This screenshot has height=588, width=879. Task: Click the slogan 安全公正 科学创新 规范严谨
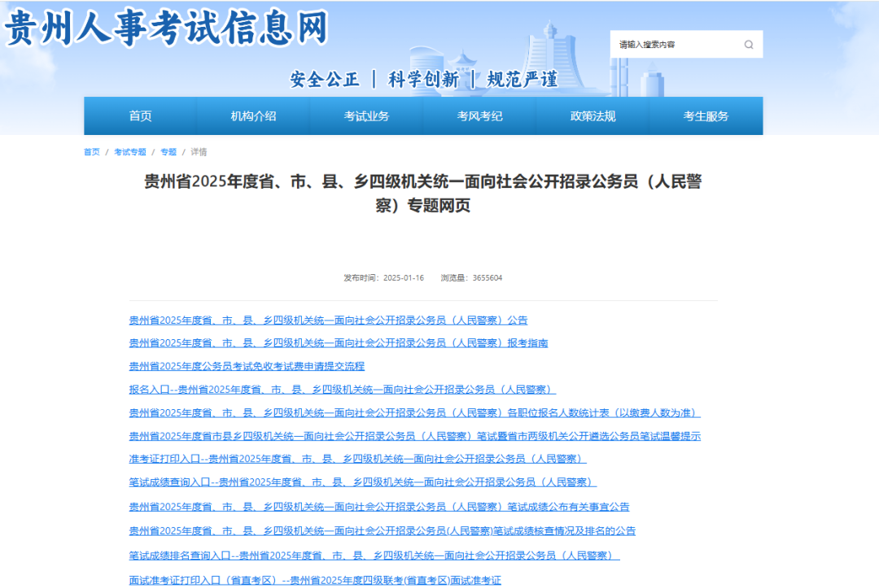424,79
